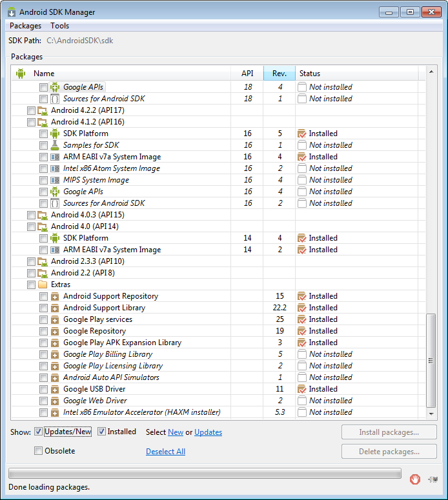Click the SDK Path value C:\AndroidSDK\sdk

80,41
